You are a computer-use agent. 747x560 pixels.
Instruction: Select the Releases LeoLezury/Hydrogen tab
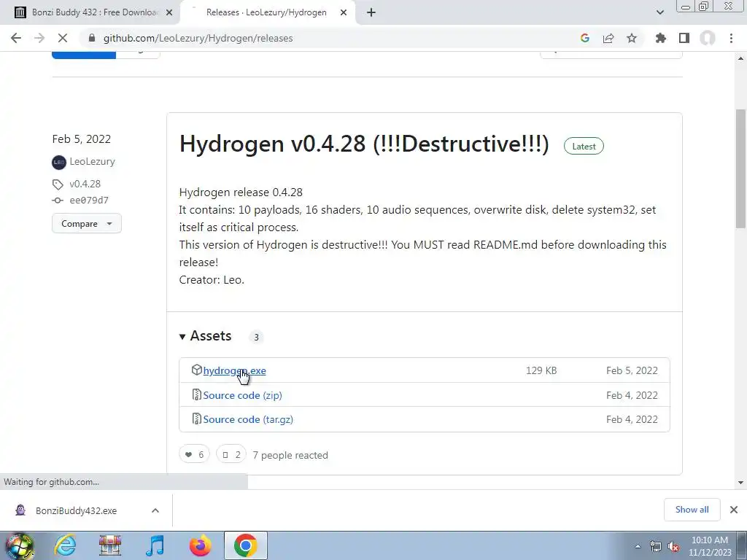(x=266, y=13)
